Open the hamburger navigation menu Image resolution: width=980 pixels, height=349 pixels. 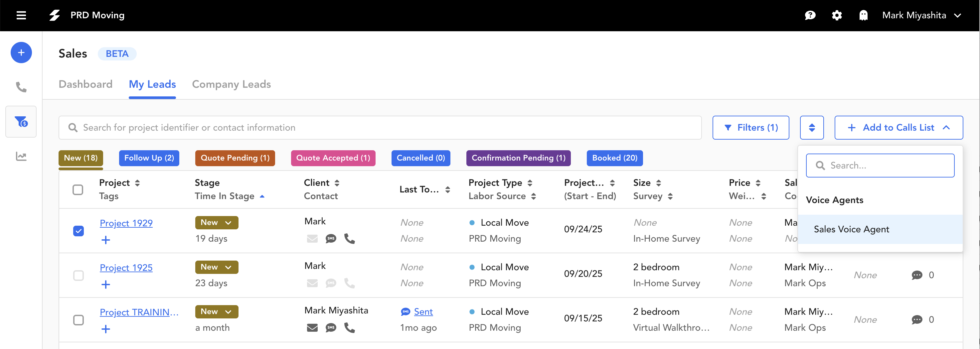pyautogui.click(x=21, y=15)
